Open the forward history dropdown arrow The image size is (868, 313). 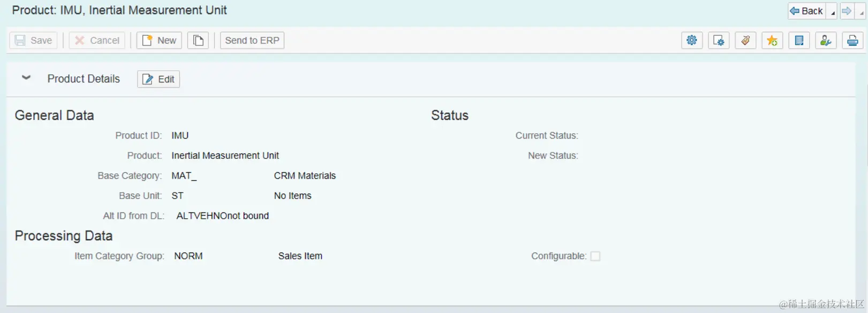861,11
